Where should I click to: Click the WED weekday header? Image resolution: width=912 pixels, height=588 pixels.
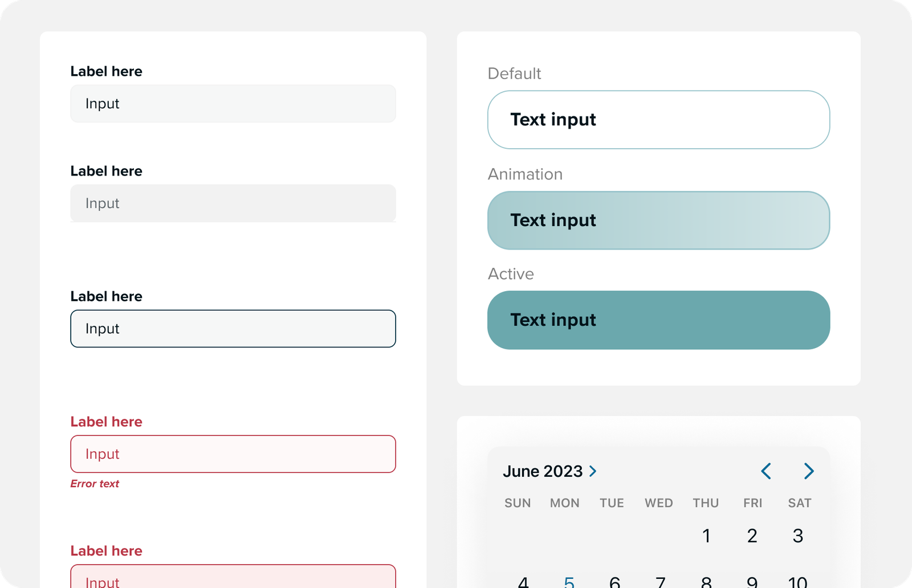659,503
